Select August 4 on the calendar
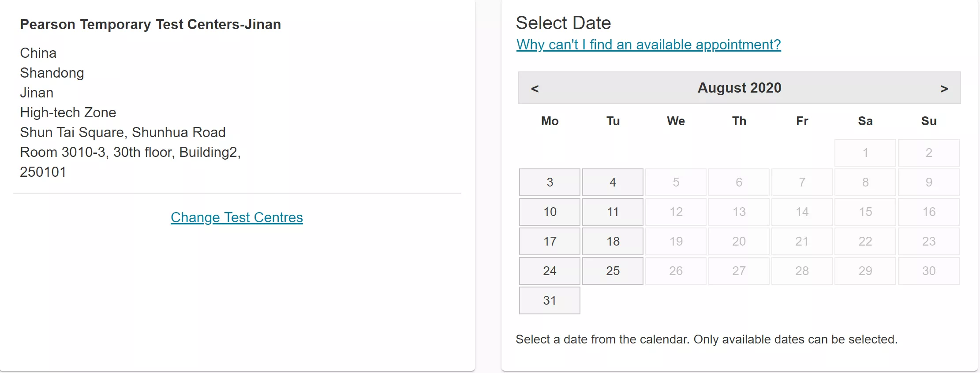This screenshot has height=373, width=980. (613, 182)
